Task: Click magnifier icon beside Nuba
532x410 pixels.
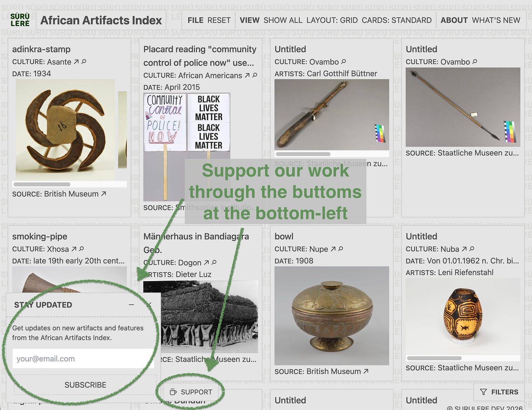Action: pyautogui.click(x=472, y=249)
